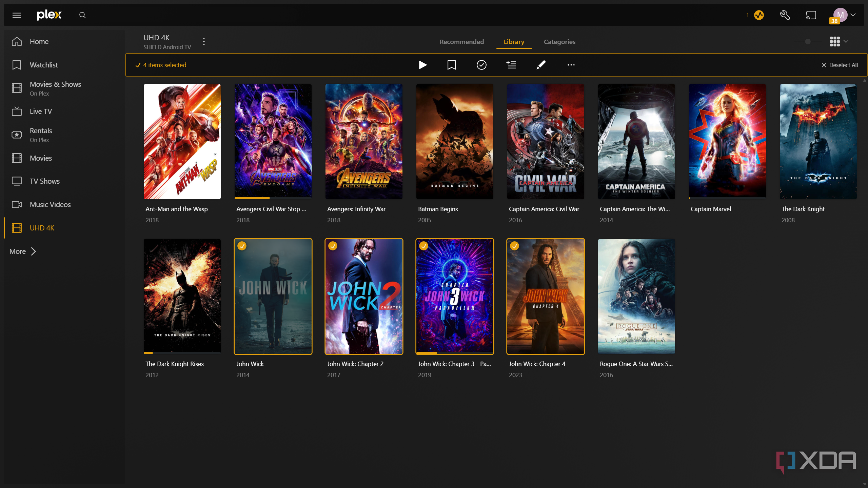Open the settings wrench icon
The height and width of the screenshot is (488, 868).
[x=785, y=15]
